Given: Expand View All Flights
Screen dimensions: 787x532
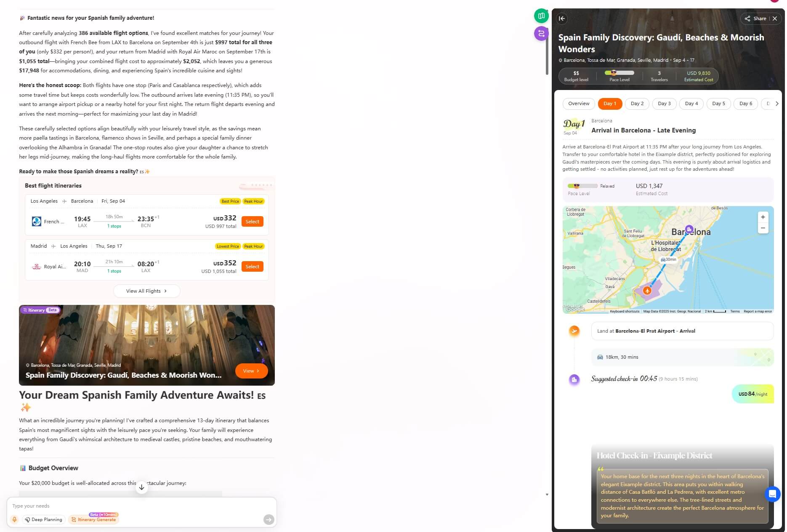Looking at the screenshot, I should click(146, 291).
